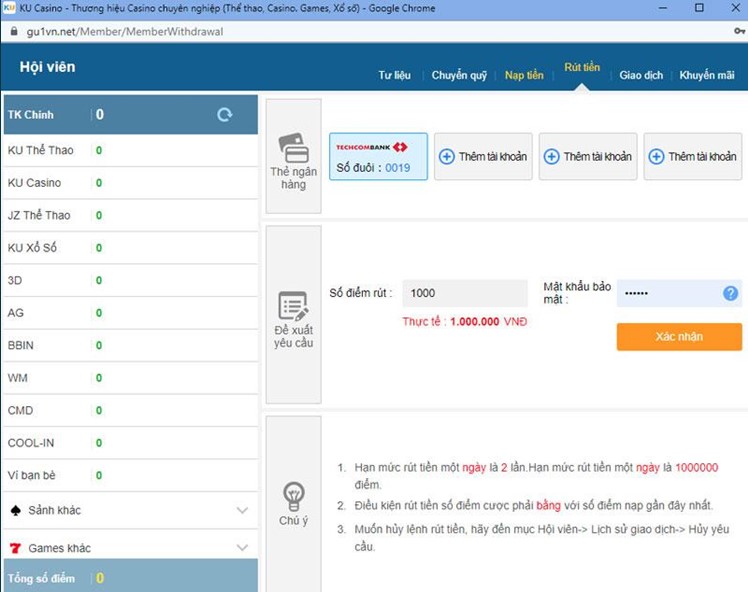Select the AG row
This screenshot has height=592, width=748.
pyautogui.click(x=131, y=313)
